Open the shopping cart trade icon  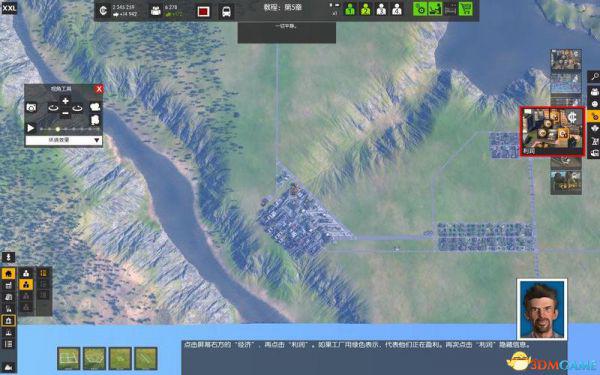point(465,9)
